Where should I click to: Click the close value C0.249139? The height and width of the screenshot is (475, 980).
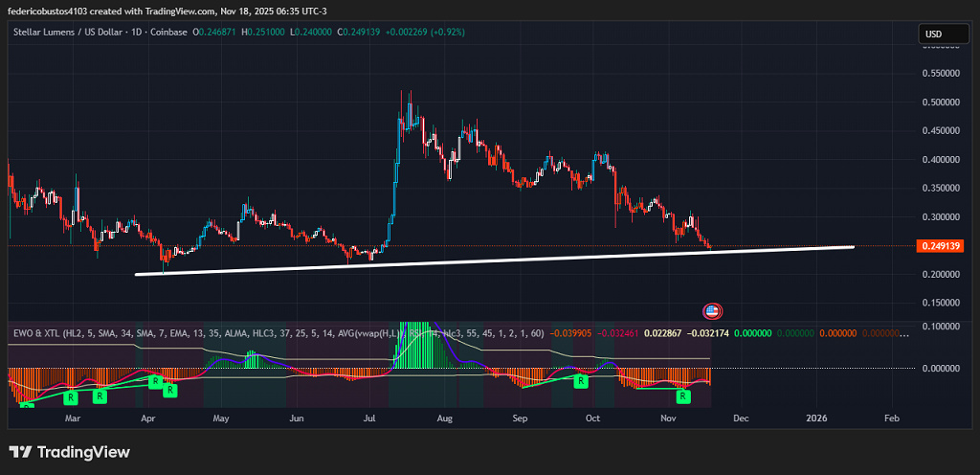pos(360,32)
